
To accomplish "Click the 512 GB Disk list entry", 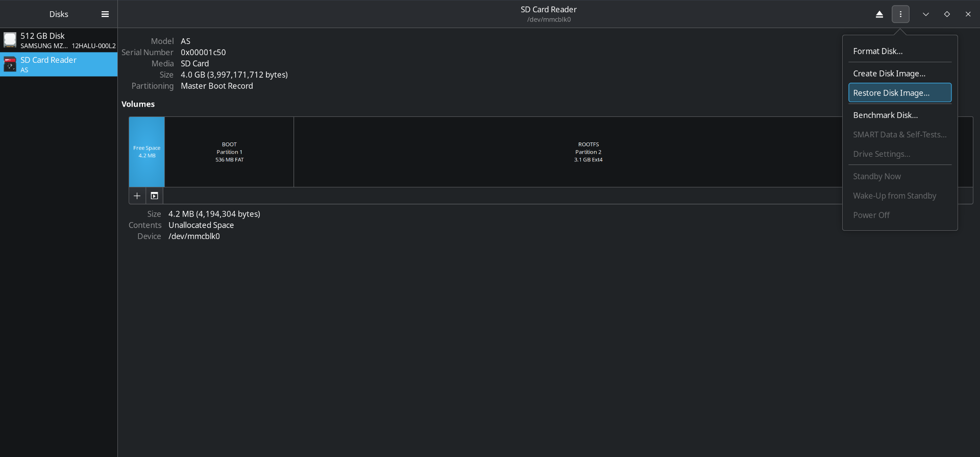I will pos(43,36).
